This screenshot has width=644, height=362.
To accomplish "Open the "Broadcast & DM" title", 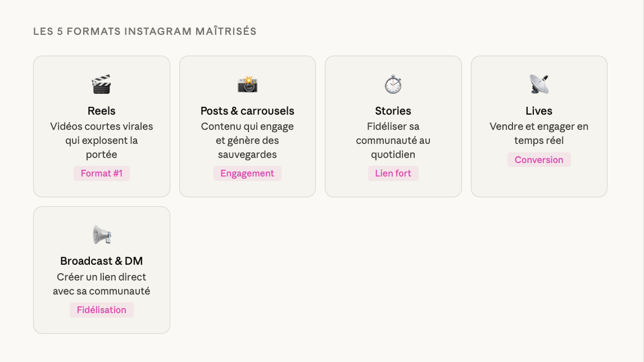I will tap(102, 261).
